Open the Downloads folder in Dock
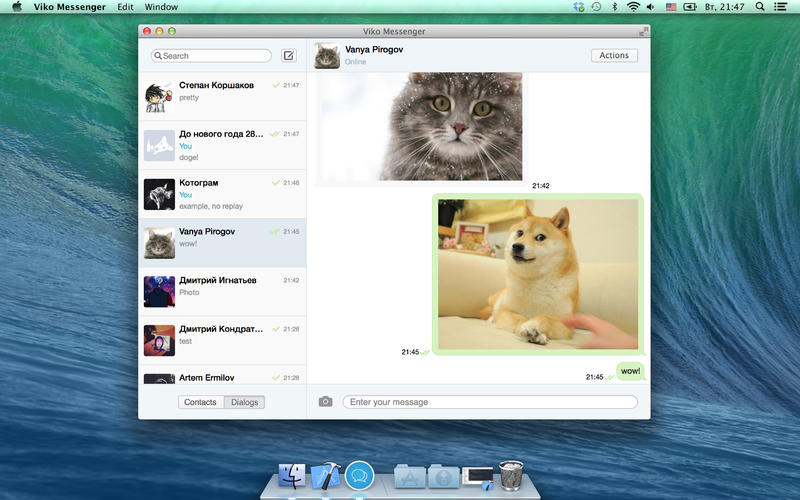 (443, 477)
